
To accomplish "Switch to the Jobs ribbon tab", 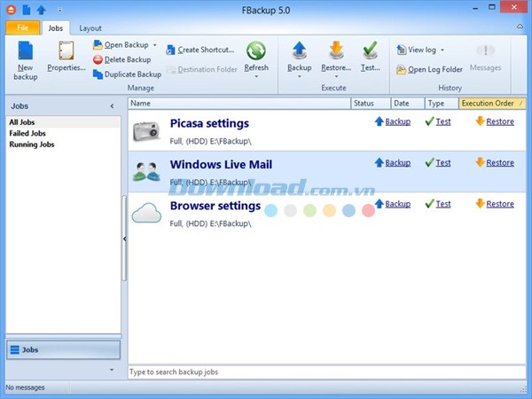I will point(56,28).
